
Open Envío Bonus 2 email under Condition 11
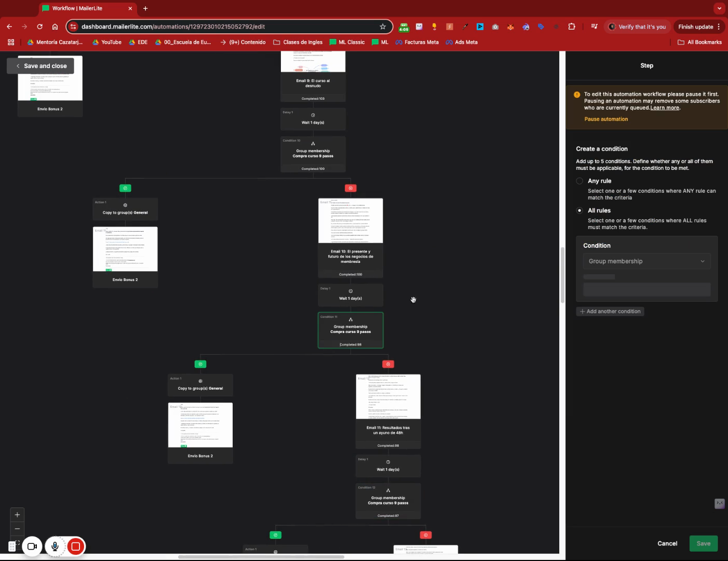(200, 433)
